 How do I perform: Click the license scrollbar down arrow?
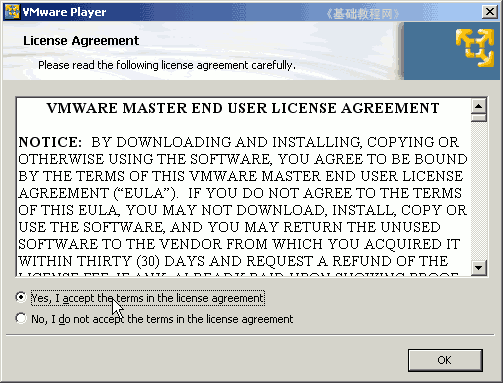[479, 268]
